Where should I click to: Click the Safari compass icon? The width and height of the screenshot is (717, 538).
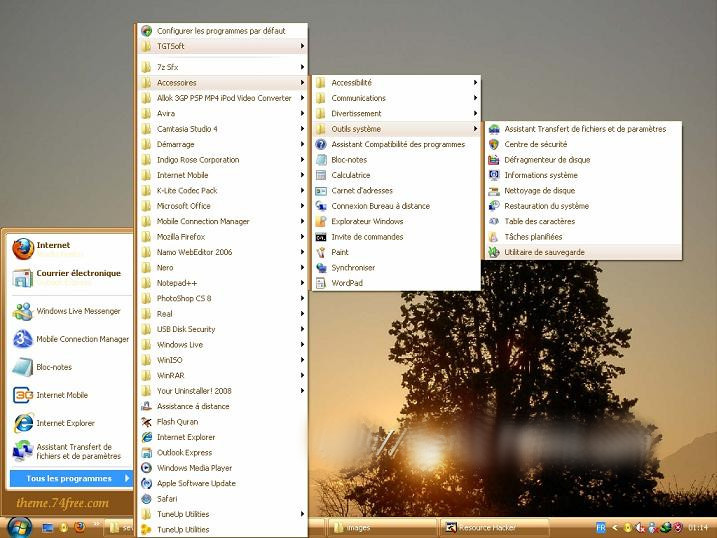coord(146,499)
